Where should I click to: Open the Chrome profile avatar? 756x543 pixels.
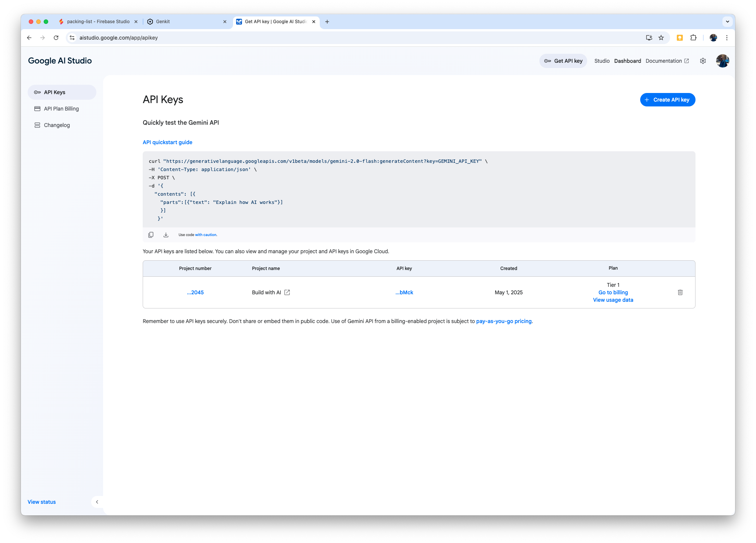[x=713, y=38]
